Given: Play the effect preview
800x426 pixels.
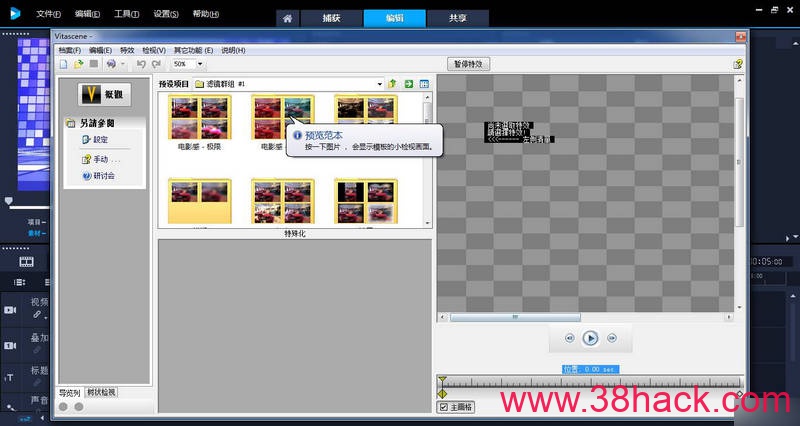Looking at the screenshot, I should click(x=590, y=338).
